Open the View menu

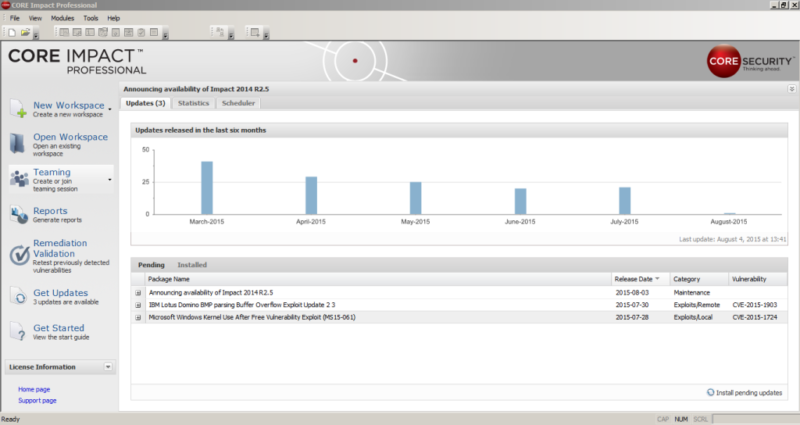pyautogui.click(x=35, y=18)
